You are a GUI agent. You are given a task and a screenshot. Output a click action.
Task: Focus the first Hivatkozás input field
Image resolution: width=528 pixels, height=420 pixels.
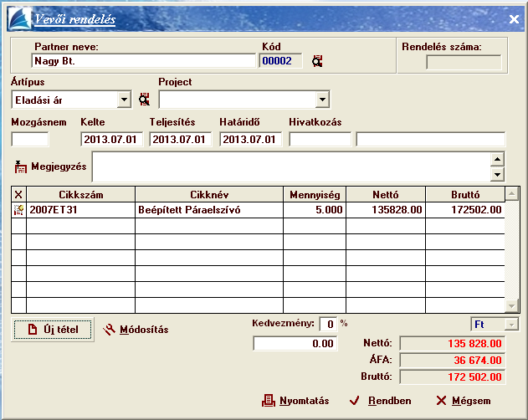coord(320,139)
